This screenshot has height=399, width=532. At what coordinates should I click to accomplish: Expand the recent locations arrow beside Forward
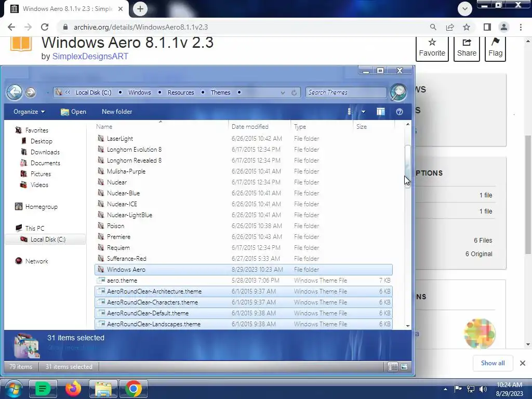[x=47, y=92]
